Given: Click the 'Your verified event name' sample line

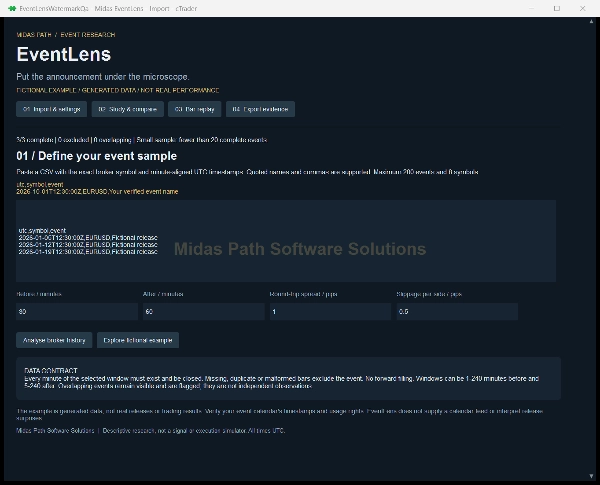Looking at the screenshot, I should pyautogui.click(x=97, y=191).
